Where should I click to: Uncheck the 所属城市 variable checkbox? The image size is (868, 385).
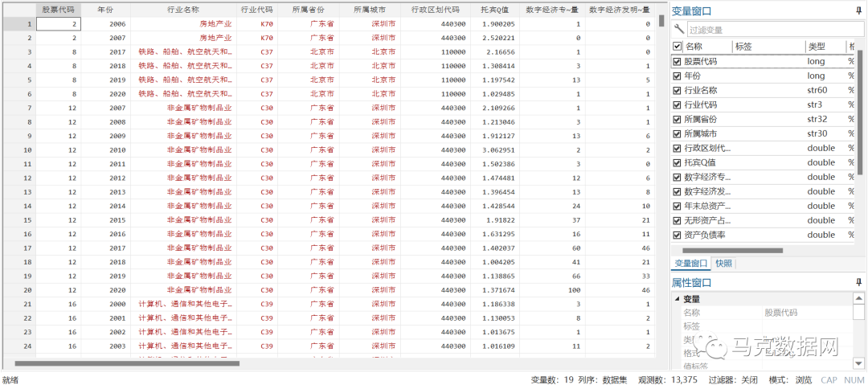677,133
